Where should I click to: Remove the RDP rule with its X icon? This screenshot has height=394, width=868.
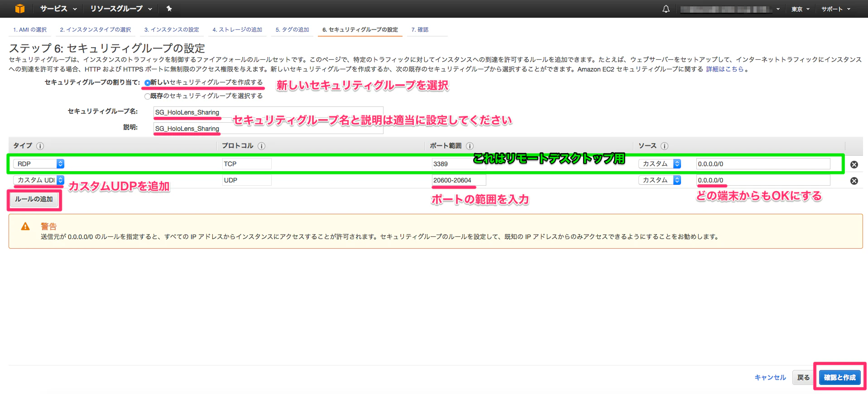click(854, 164)
